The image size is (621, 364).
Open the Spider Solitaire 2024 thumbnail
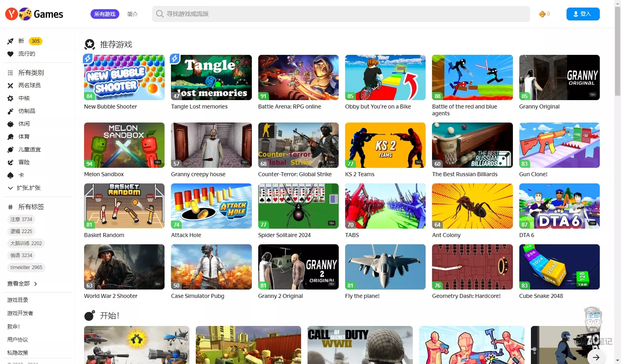(x=298, y=206)
